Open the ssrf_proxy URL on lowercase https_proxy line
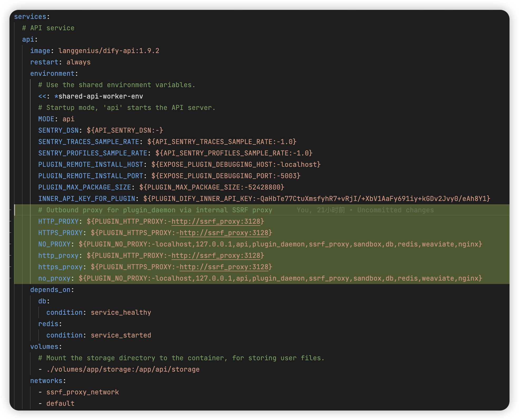The width and height of the screenshot is (519, 420). tap(224, 267)
